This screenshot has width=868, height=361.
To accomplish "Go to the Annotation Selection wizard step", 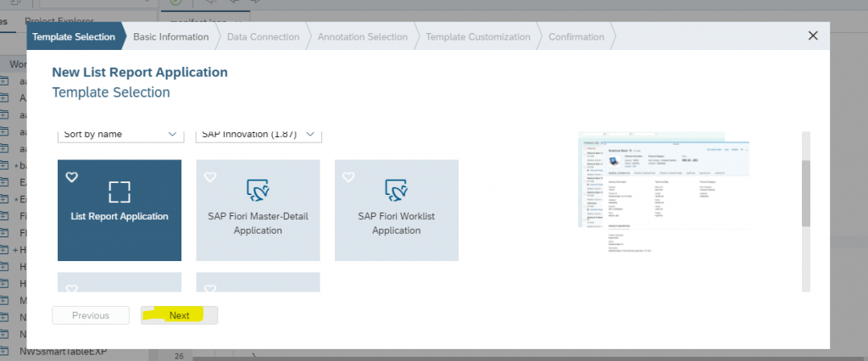I will (x=363, y=37).
